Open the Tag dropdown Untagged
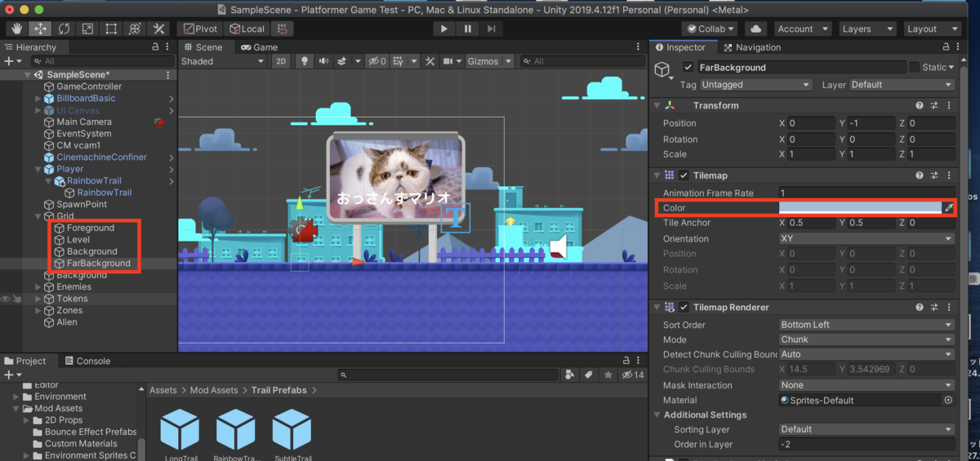This screenshot has height=461, width=980. pos(756,85)
